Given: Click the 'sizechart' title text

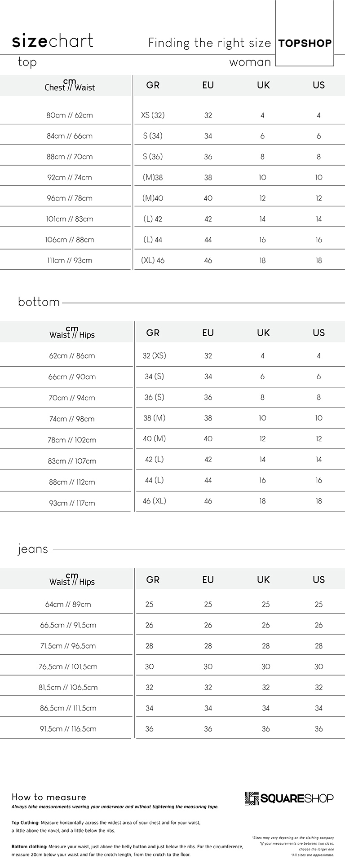Looking at the screenshot, I should [x=53, y=41].
